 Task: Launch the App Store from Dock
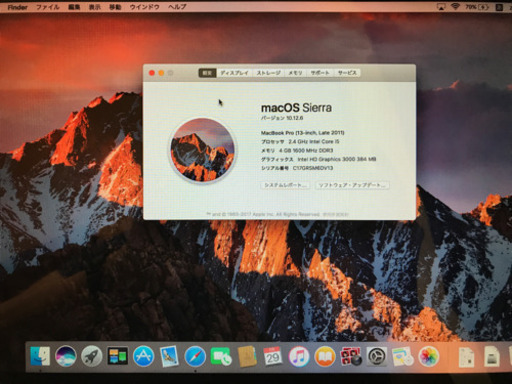(143, 356)
